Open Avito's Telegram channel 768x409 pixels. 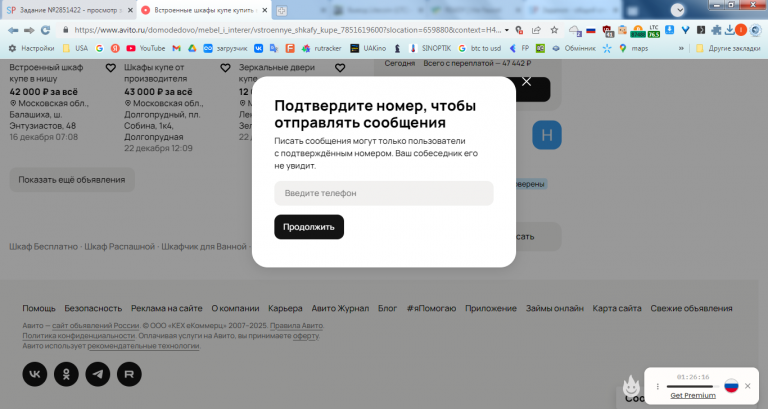point(98,374)
